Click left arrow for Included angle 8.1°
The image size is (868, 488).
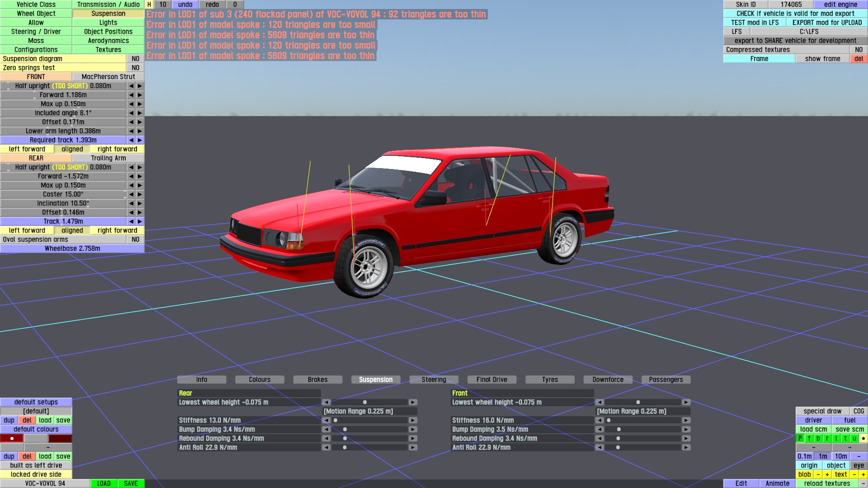[131, 113]
